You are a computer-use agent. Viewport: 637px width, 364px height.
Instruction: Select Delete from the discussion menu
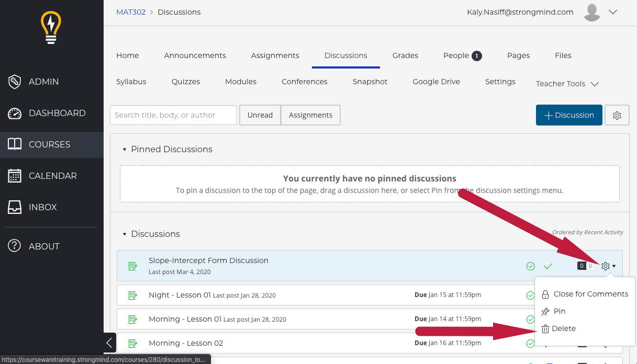pyautogui.click(x=563, y=328)
